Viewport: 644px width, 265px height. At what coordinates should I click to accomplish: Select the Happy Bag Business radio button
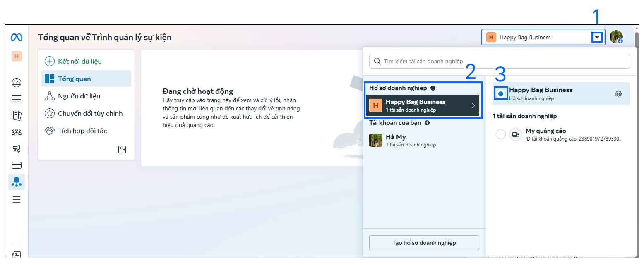point(501,94)
